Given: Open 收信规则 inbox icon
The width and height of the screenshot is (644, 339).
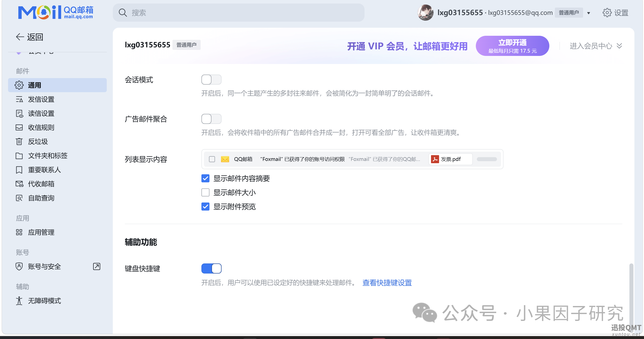Looking at the screenshot, I should pyautogui.click(x=19, y=127).
